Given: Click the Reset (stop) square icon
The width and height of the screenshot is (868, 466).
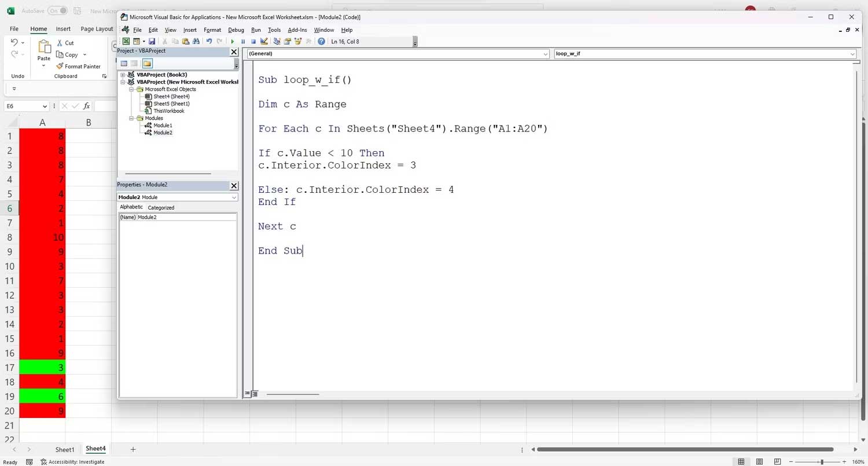Looking at the screenshot, I should click(253, 42).
